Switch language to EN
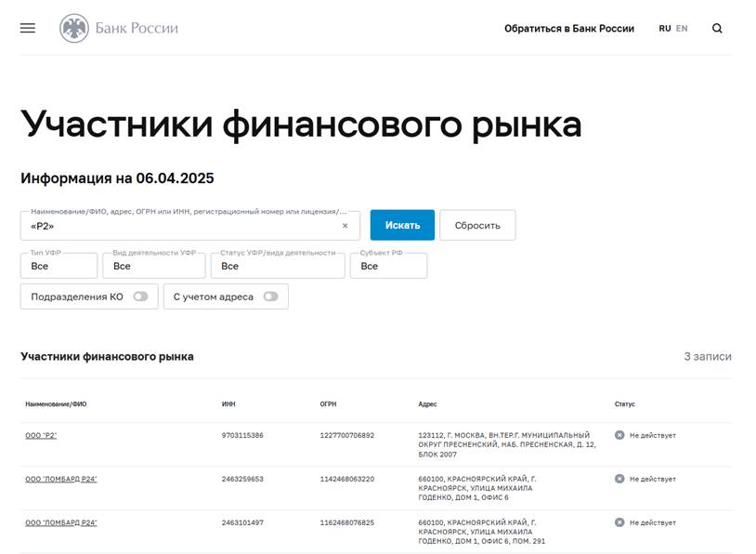Image resolution: width=756 pixels, height=554 pixels. [682, 29]
